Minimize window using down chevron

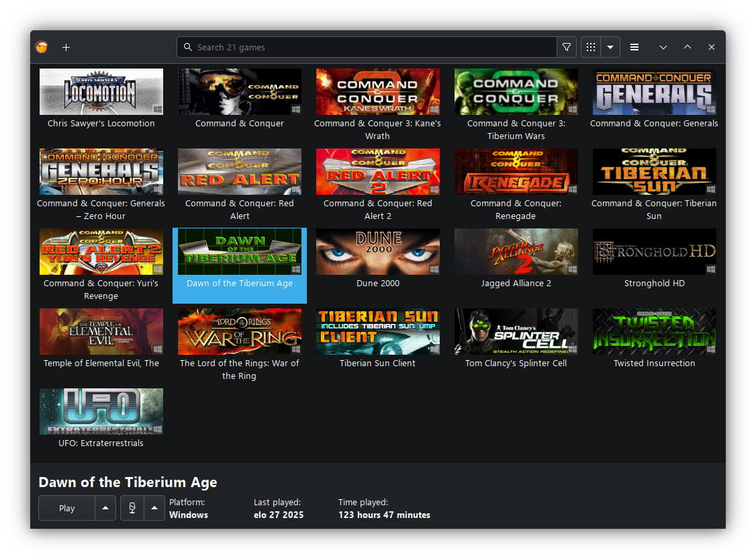[x=663, y=47]
